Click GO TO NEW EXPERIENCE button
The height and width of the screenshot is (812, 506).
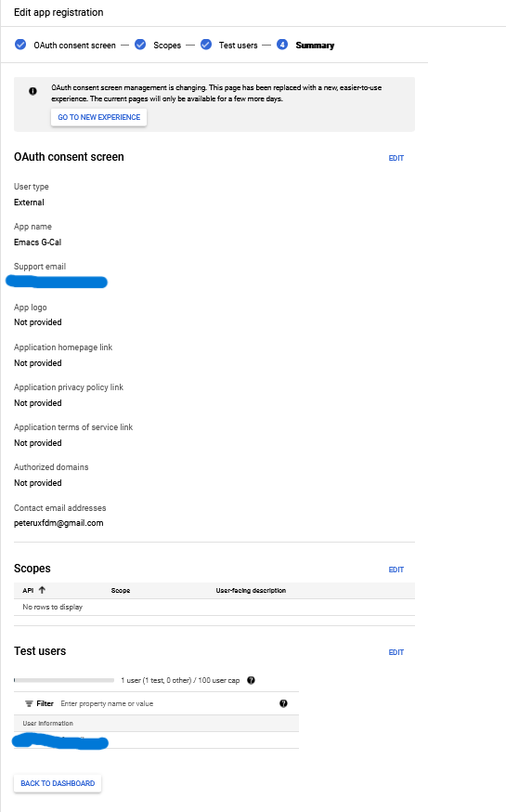pos(98,117)
